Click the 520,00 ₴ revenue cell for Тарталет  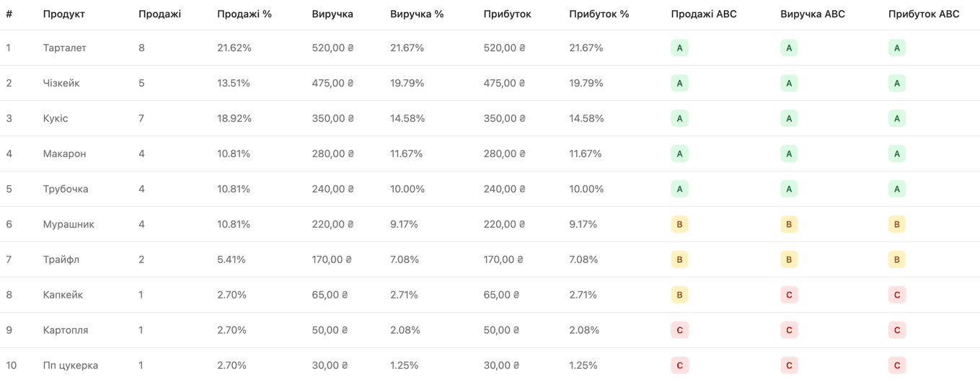(333, 48)
